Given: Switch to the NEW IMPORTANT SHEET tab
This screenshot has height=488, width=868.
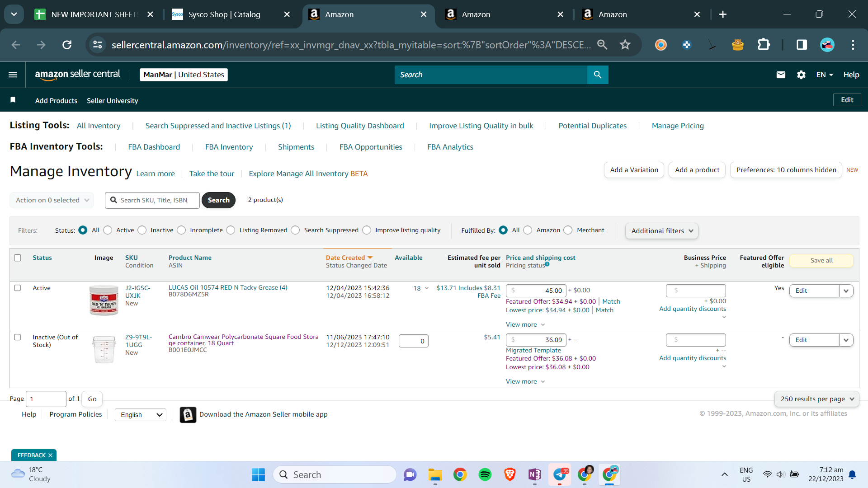Looking at the screenshot, I should pyautogui.click(x=94, y=14).
